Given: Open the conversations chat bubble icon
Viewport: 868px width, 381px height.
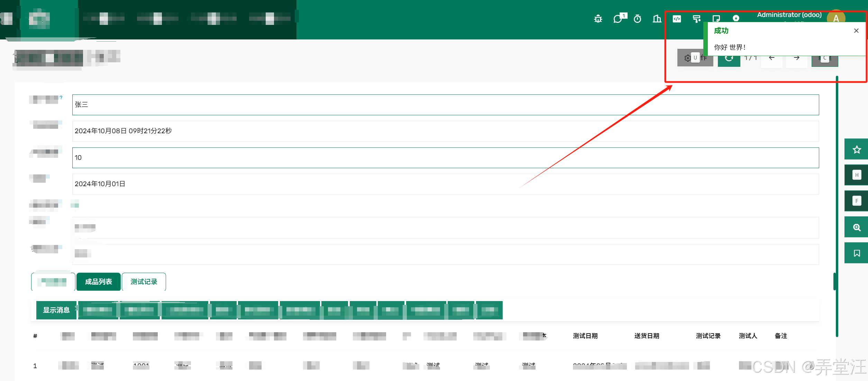Looking at the screenshot, I should (x=618, y=19).
